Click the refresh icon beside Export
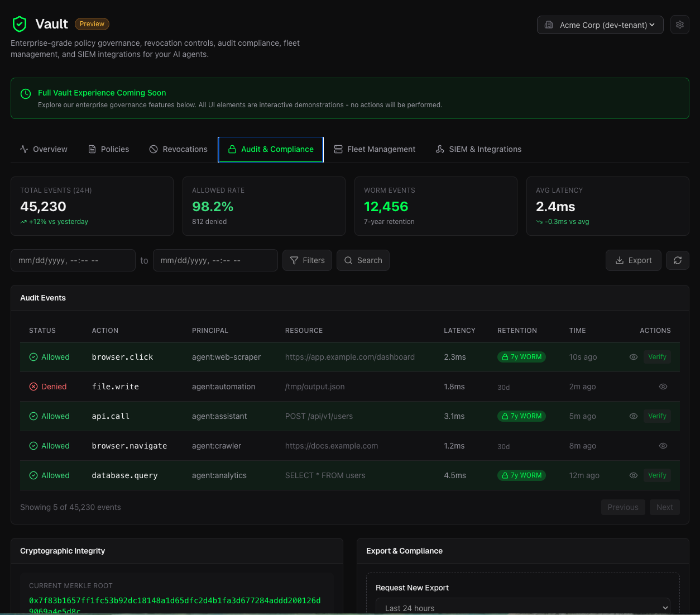The image size is (700, 615). (677, 260)
